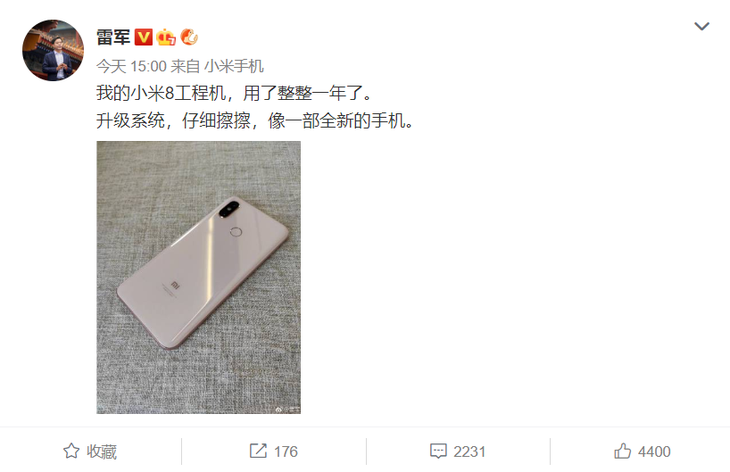
Task: Click the 收藏 favorite label
Action: (101, 452)
